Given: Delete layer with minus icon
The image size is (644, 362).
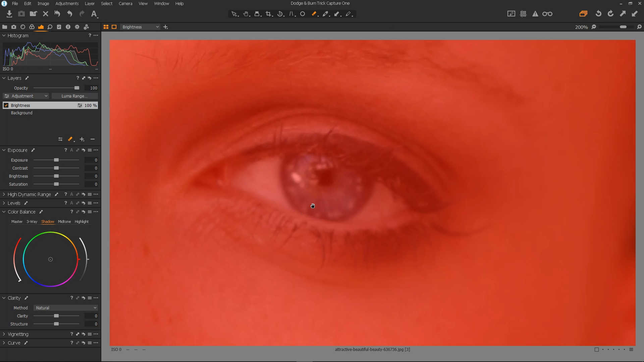Looking at the screenshot, I should pos(93,139).
